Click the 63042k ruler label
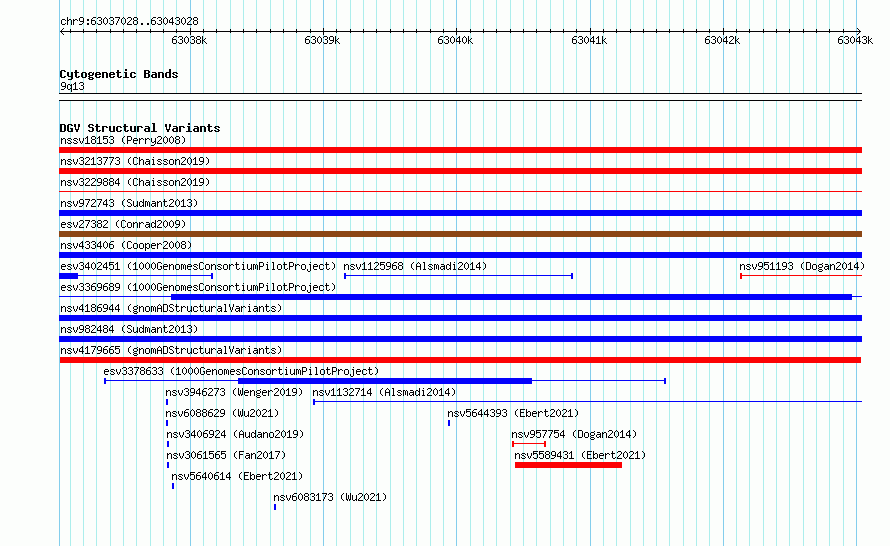890x546 pixels. [x=722, y=40]
